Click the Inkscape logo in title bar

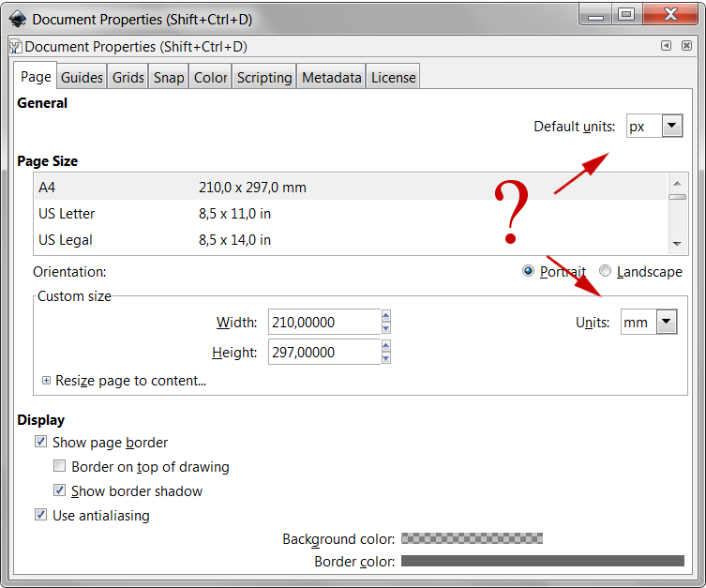pyautogui.click(x=17, y=17)
